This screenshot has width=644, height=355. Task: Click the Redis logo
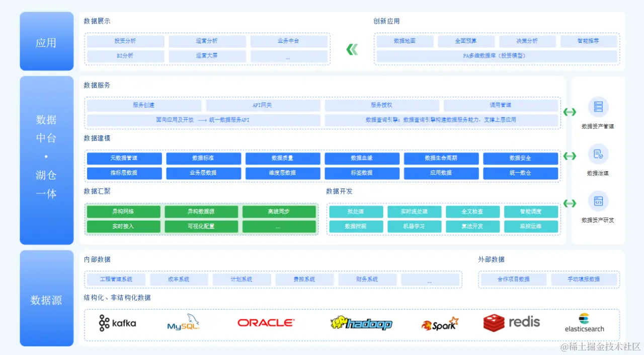point(512,322)
